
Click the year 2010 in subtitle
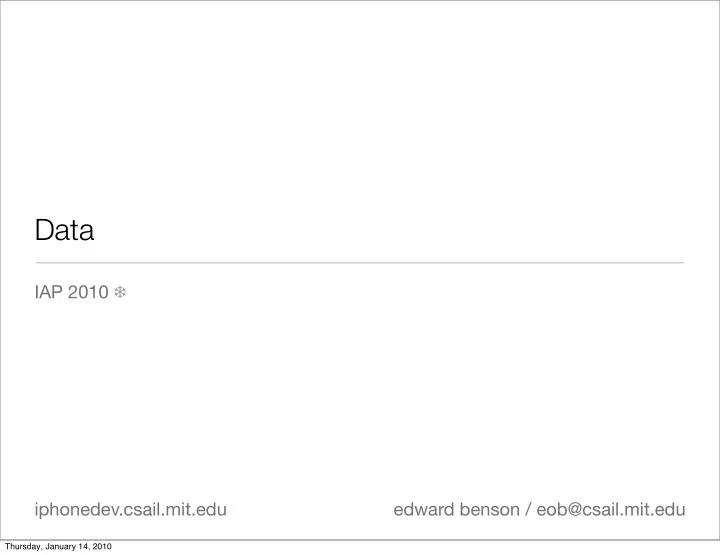pyautogui.click(x=88, y=292)
